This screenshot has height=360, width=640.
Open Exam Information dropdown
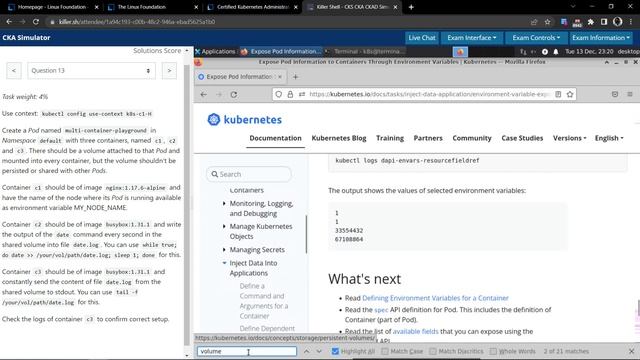[x=600, y=38]
